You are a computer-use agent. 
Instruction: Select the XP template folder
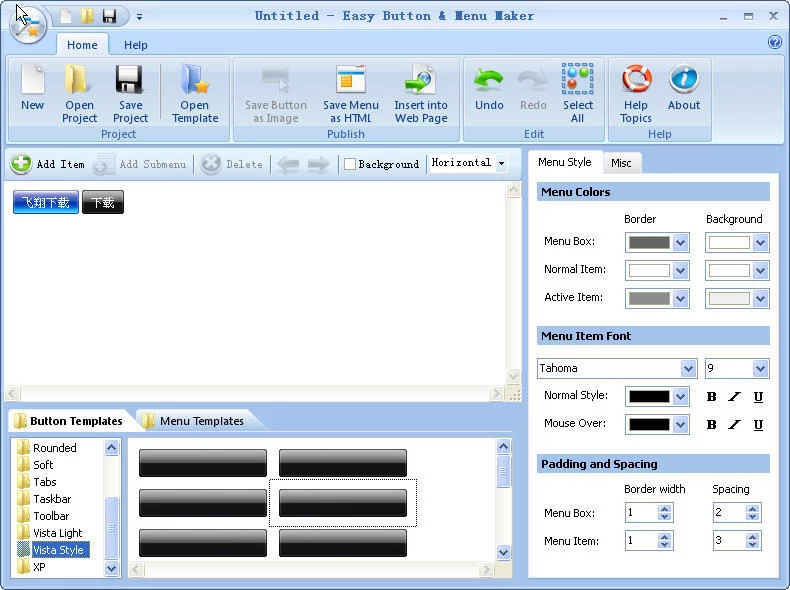pyautogui.click(x=39, y=567)
